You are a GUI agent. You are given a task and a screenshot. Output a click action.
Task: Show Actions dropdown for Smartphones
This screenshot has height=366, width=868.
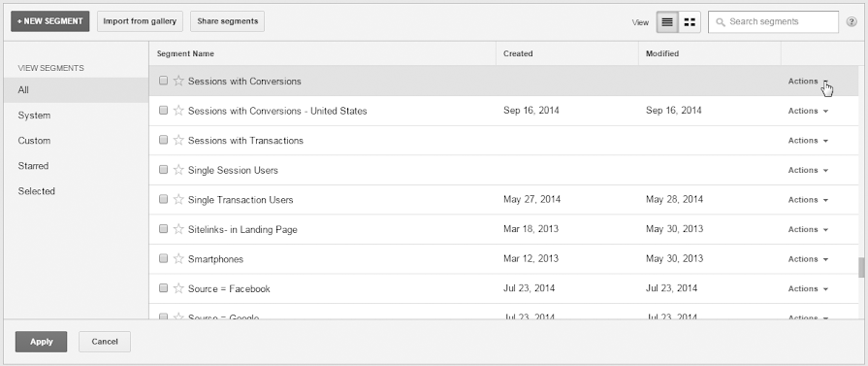click(808, 259)
